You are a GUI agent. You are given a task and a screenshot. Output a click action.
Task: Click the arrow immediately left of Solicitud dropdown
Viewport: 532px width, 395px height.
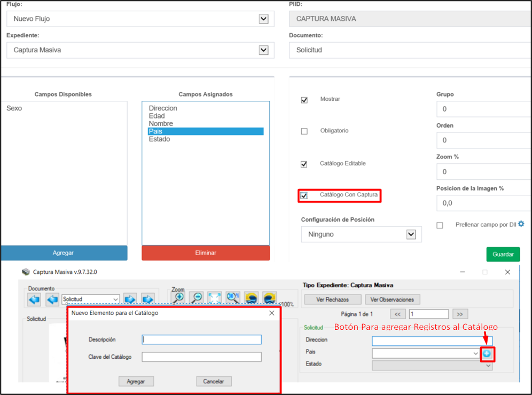pos(52,299)
